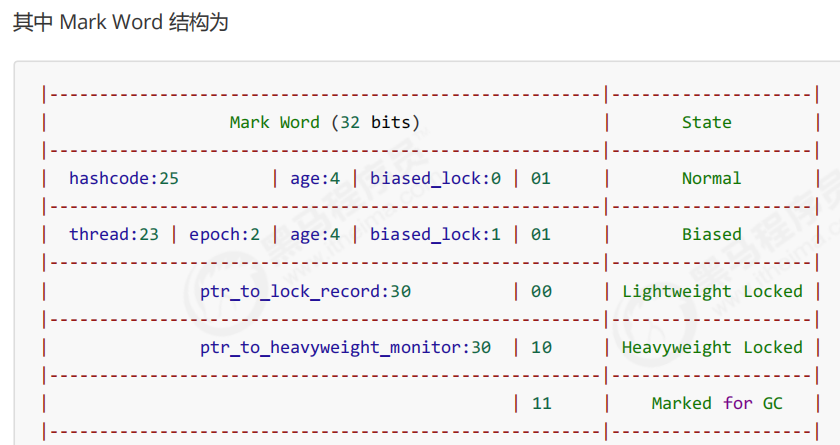Click 'biased_lock:1' text
This screenshot has height=445, width=840.
click(436, 235)
